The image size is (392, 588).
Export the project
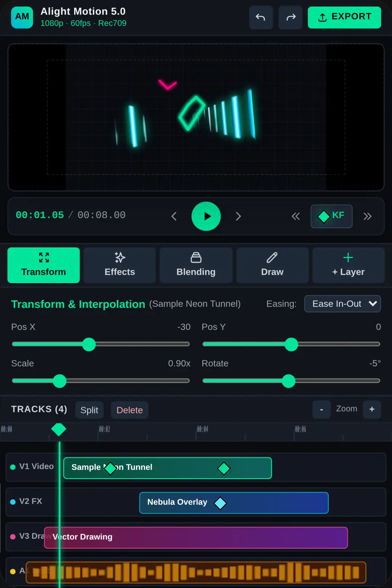click(344, 17)
